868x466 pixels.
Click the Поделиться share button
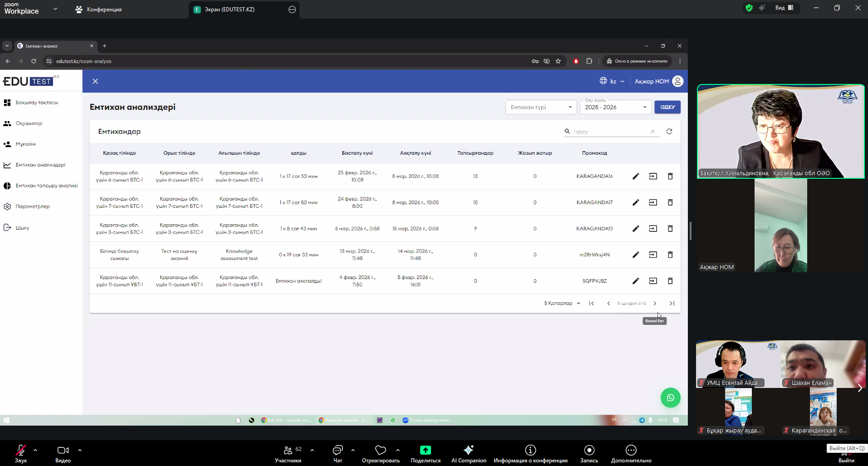pos(425,453)
